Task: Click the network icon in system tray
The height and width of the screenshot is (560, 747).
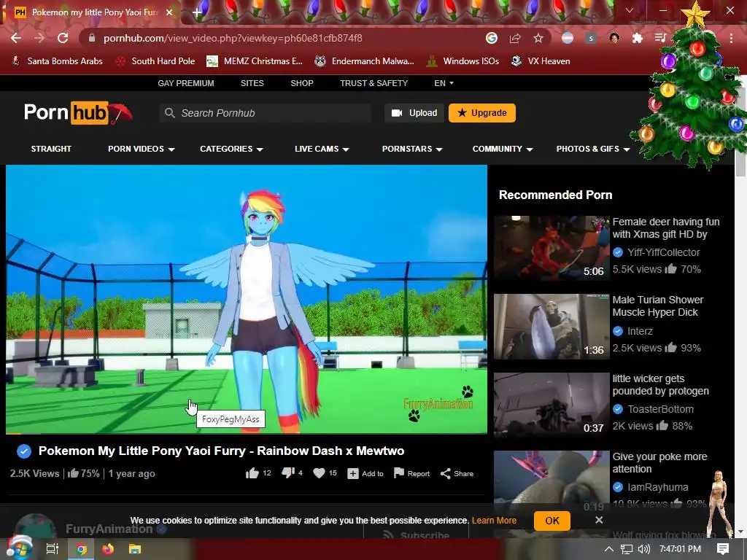Action: point(627,549)
